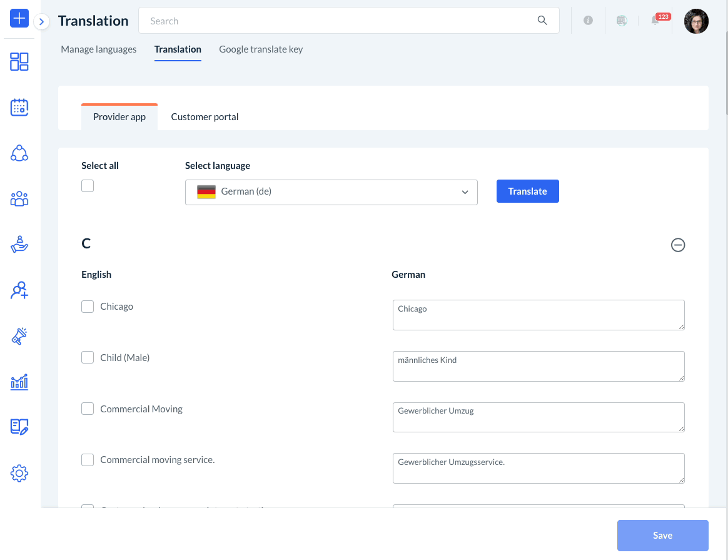The height and width of the screenshot is (560, 728).
Task: Collapse the C section
Action: [678, 245]
